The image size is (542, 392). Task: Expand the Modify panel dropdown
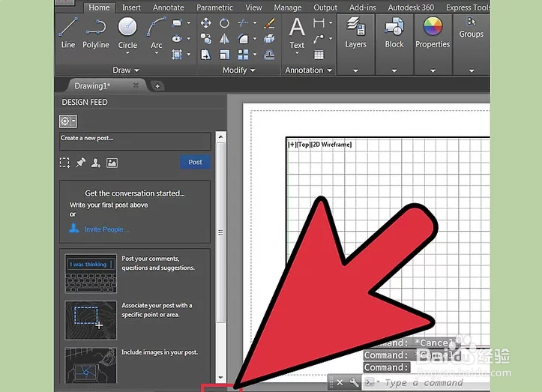(239, 70)
